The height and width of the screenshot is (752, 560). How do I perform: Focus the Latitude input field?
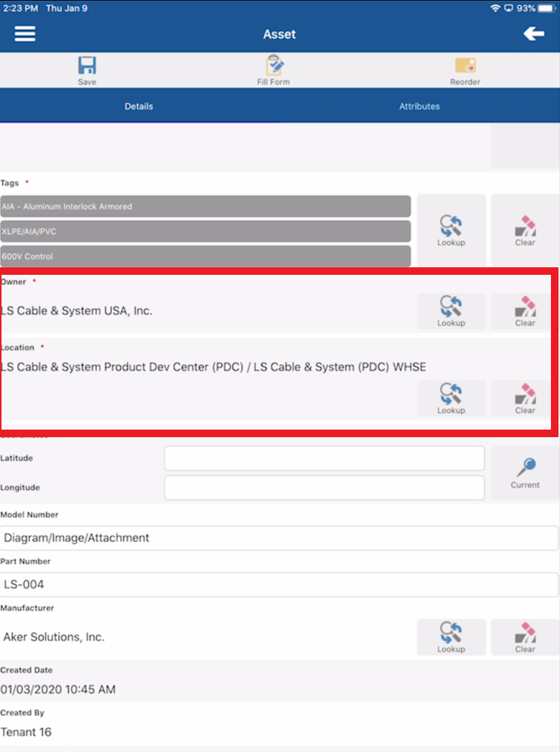coord(324,458)
